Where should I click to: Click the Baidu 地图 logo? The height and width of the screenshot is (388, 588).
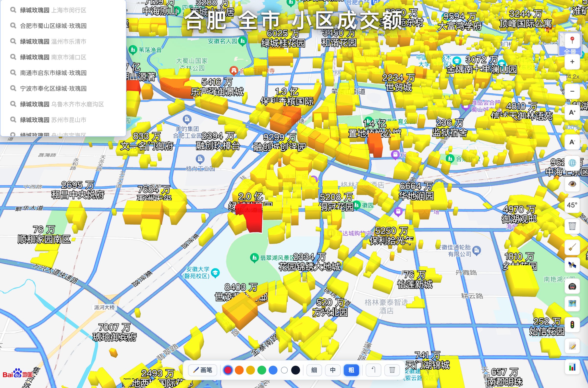(18, 374)
